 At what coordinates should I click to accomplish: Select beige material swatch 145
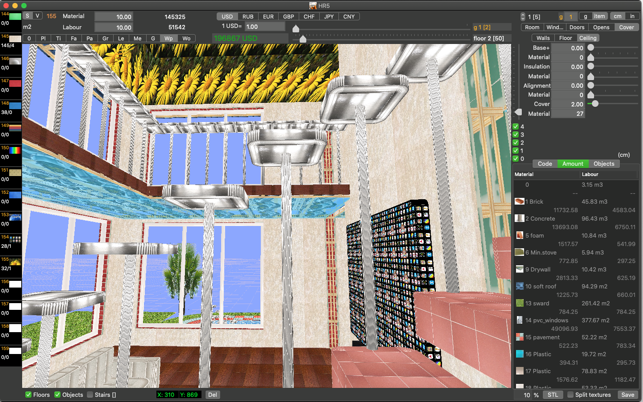15,39
